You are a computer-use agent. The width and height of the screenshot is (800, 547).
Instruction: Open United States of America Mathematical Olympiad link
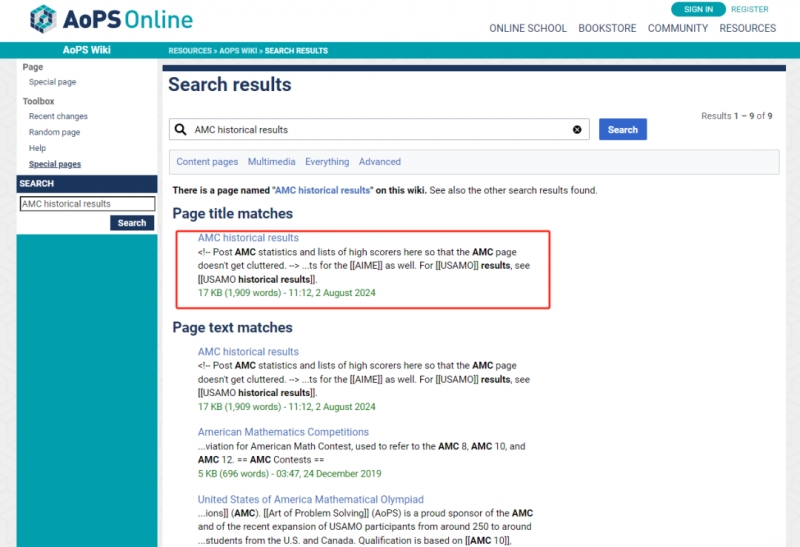(311, 500)
